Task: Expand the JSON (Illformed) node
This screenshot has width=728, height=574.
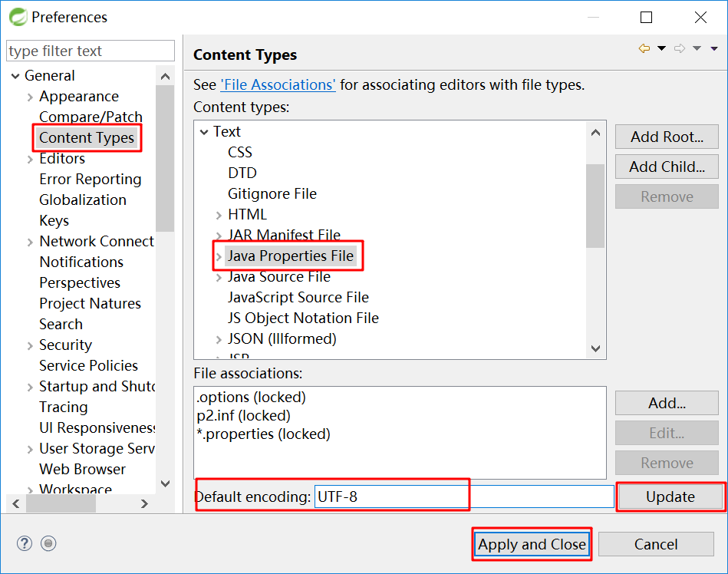Action: pyautogui.click(x=219, y=339)
